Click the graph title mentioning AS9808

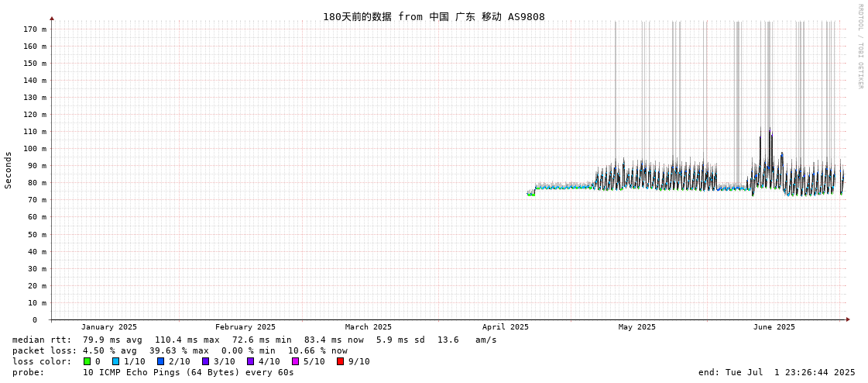[x=434, y=16]
